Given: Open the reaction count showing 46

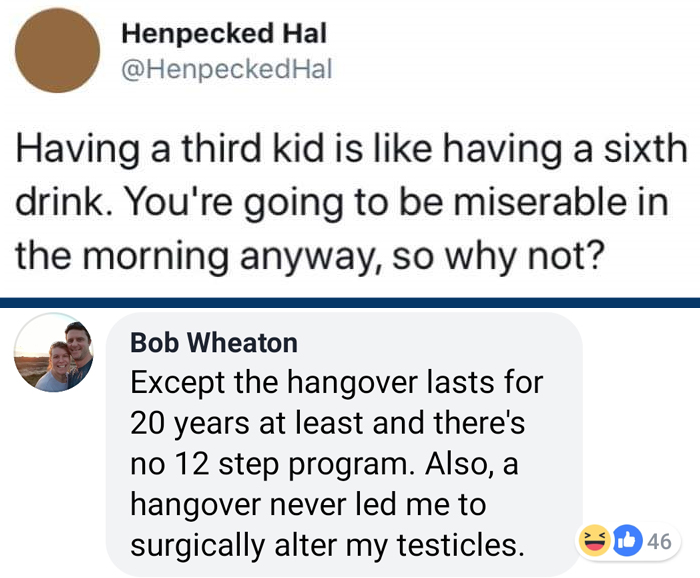Looking at the screenshot, I should 658,542.
